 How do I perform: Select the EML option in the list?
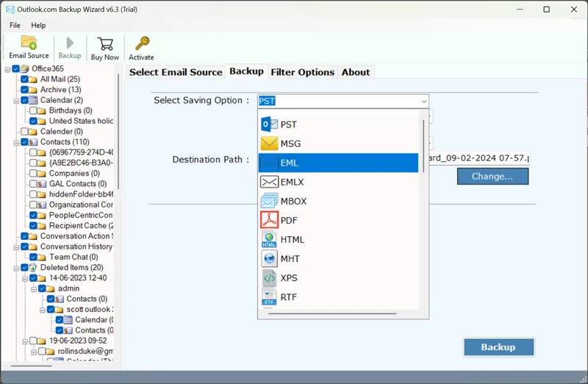point(338,163)
